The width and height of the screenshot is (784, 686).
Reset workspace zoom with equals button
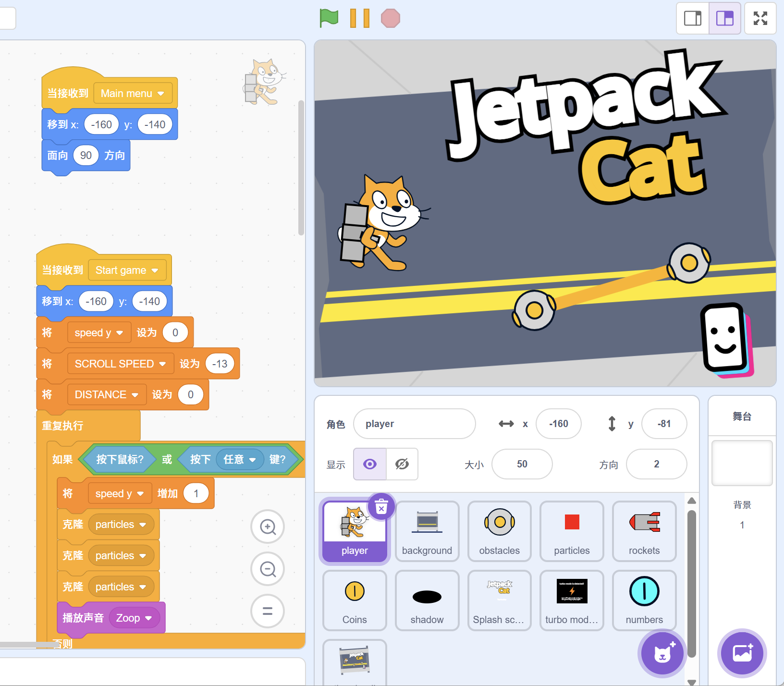coord(268,611)
